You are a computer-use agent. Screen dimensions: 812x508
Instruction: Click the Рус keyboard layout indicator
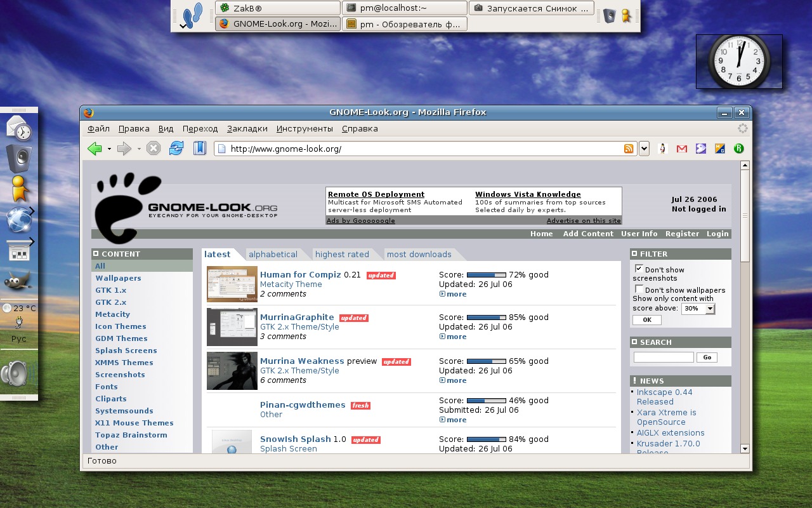pyautogui.click(x=19, y=338)
